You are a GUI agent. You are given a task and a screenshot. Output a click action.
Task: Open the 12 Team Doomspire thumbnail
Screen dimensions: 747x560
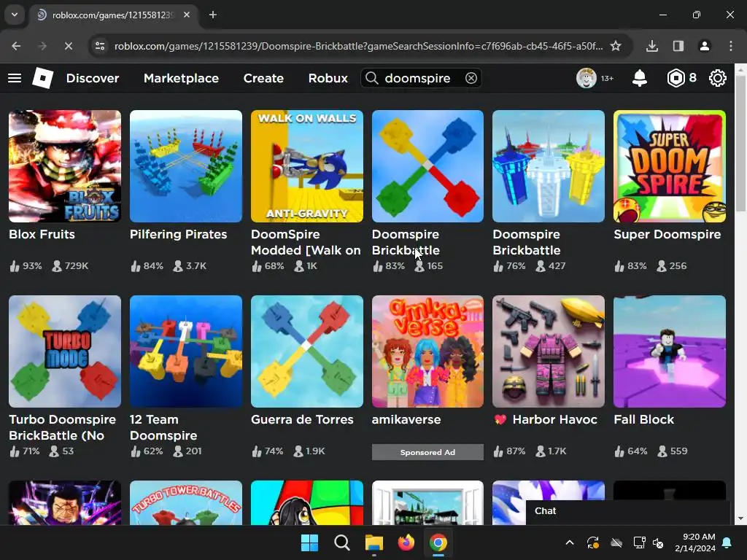186,351
